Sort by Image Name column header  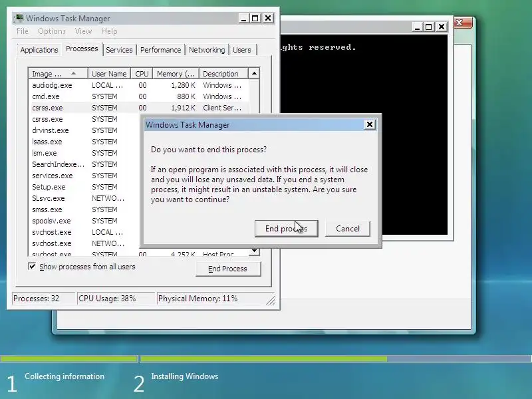point(59,74)
